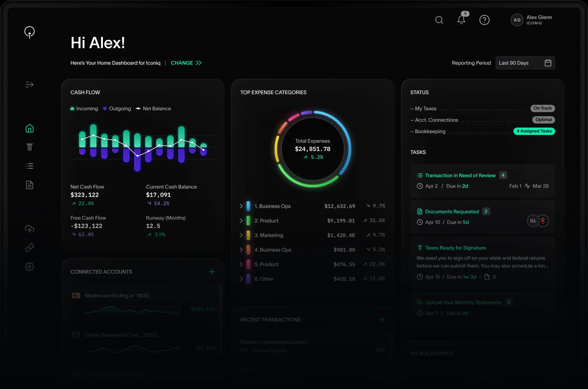Click the 4 Assigned Tasks bookkeeping badge
Viewport: 588px width, 389px height.
(534, 131)
